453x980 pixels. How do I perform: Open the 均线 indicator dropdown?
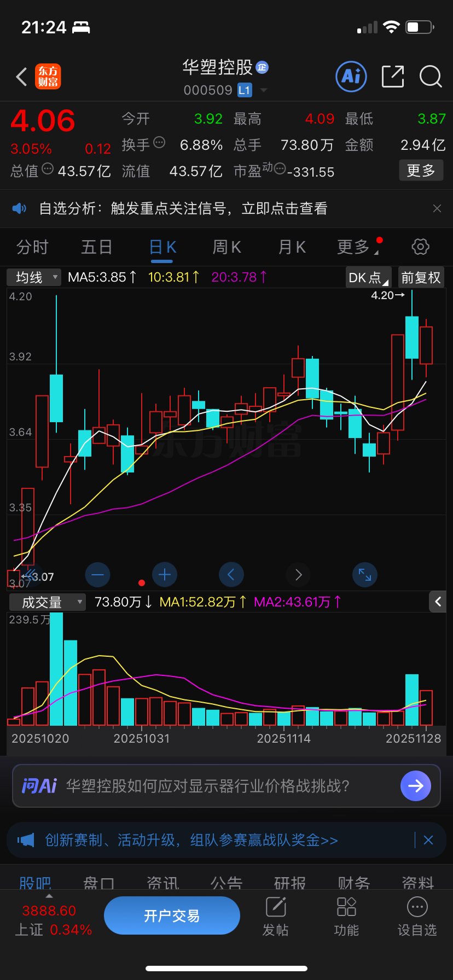pyautogui.click(x=34, y=277)
